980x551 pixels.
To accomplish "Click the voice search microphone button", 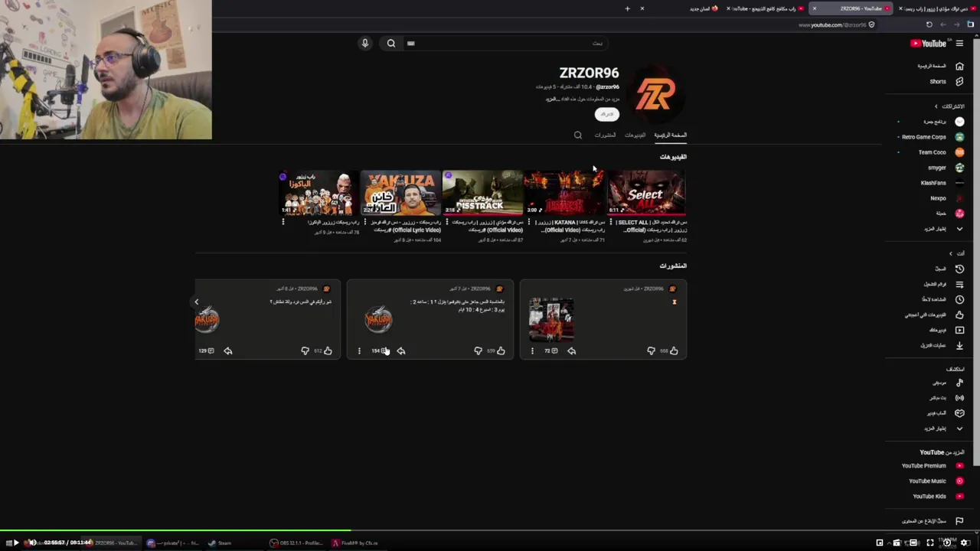I will (x=365, y=44).
